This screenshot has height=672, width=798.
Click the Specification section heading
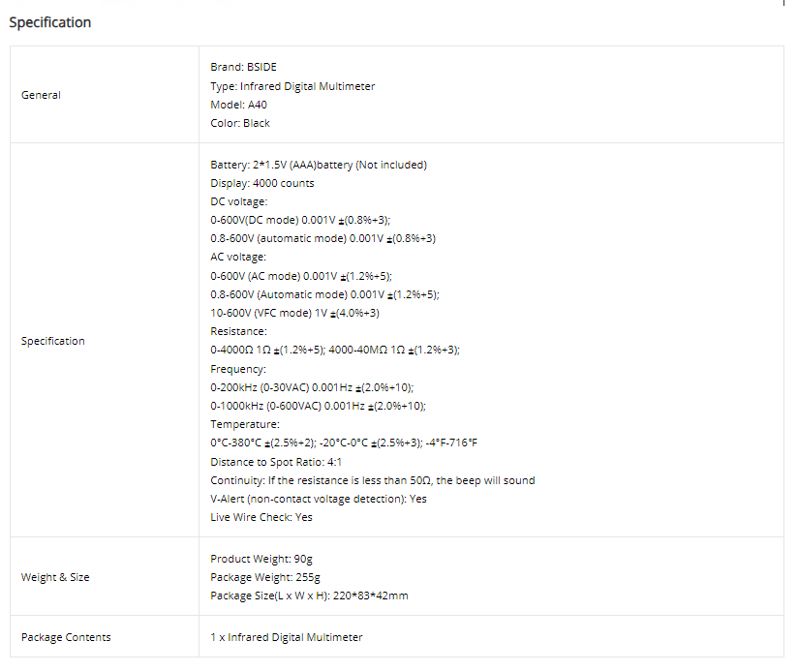(x=50, y=22)
